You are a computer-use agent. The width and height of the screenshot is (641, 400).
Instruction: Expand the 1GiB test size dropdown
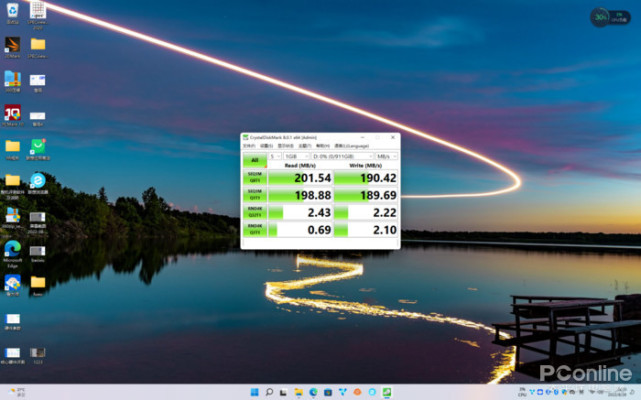[296, 157]
